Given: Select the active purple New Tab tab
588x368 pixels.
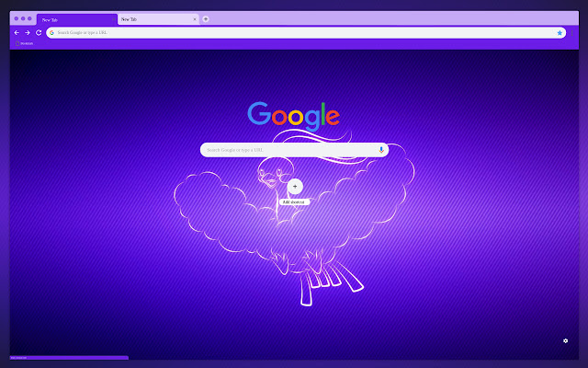Looking at the screenshot, I should click(77, 19).
